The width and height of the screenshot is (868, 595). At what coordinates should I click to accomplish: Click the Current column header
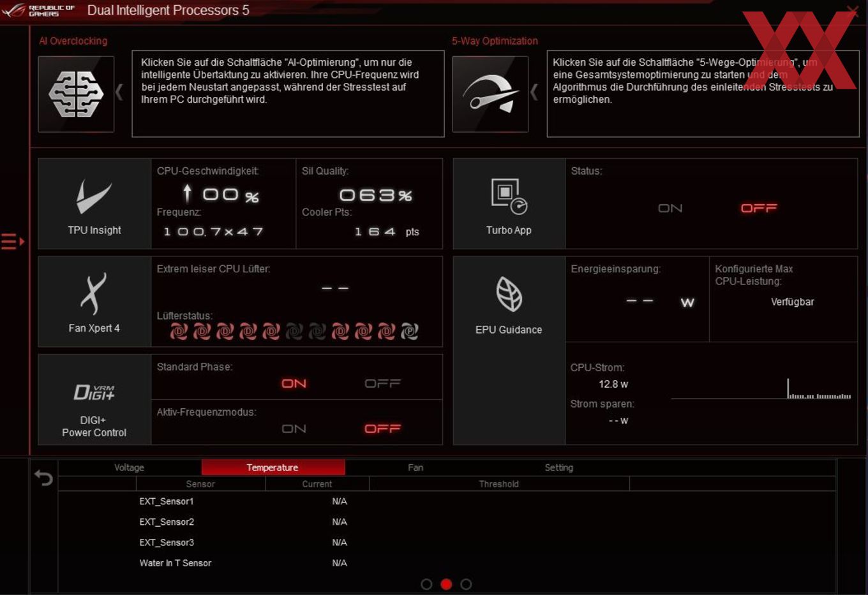tap(317, 484)
